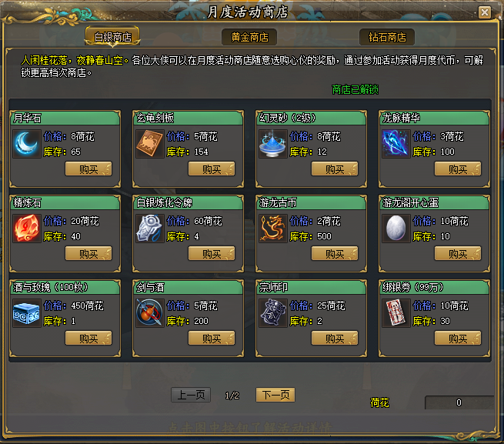
Task: Click the 月华石 crescent moon icon
Action: click(27, 144)
